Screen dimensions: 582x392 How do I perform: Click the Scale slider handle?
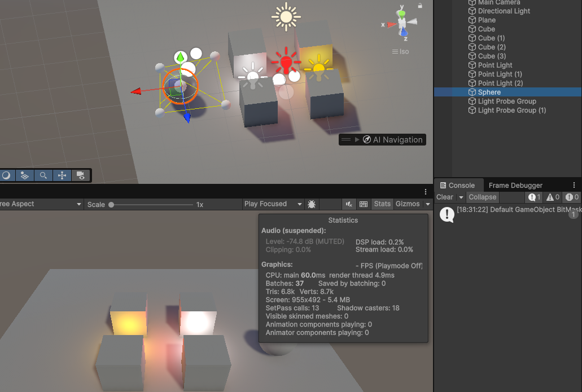[x=111, y=204]
